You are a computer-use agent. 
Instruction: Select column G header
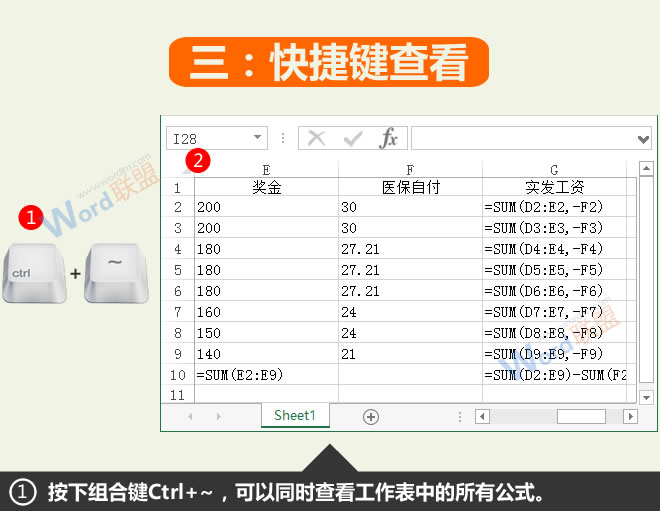[x=554, y=170]
